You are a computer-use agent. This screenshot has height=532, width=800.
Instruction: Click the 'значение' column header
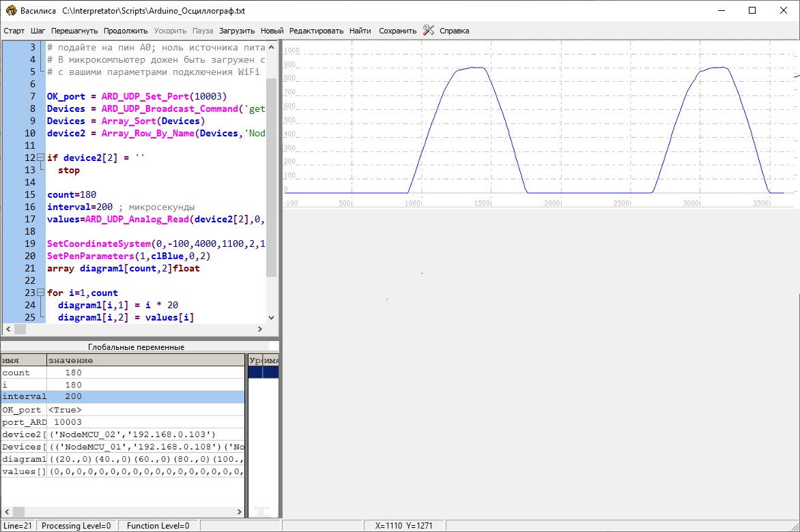tap(145, 360)
